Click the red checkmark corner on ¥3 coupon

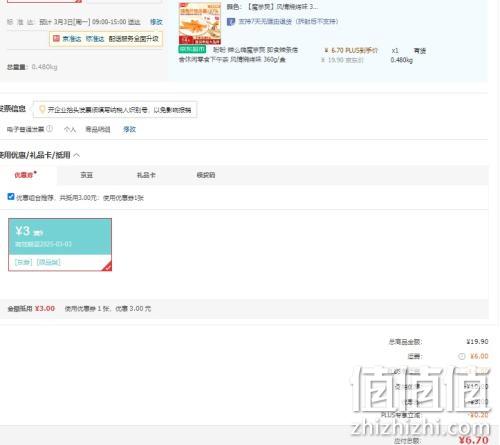click(107, 266)
